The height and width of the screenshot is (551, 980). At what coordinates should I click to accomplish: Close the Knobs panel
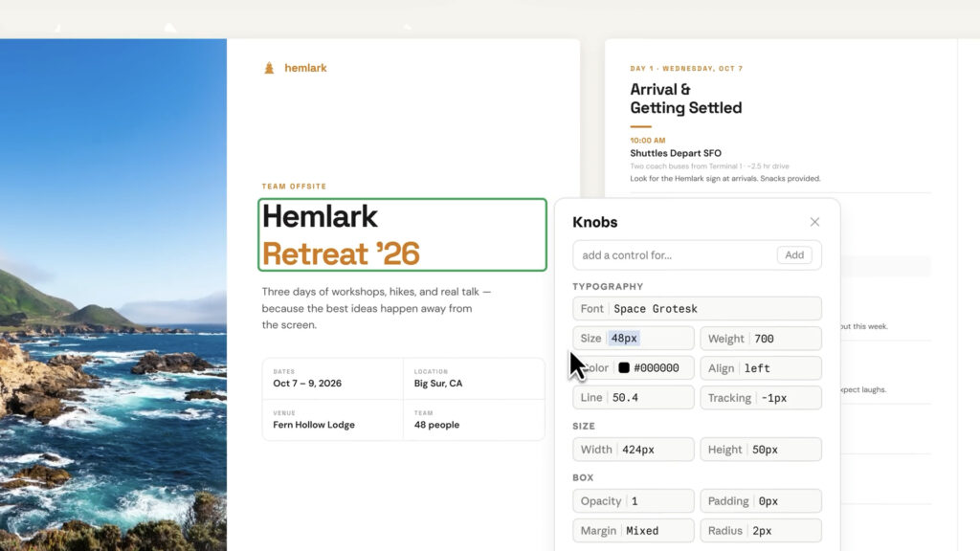point(814,222)
